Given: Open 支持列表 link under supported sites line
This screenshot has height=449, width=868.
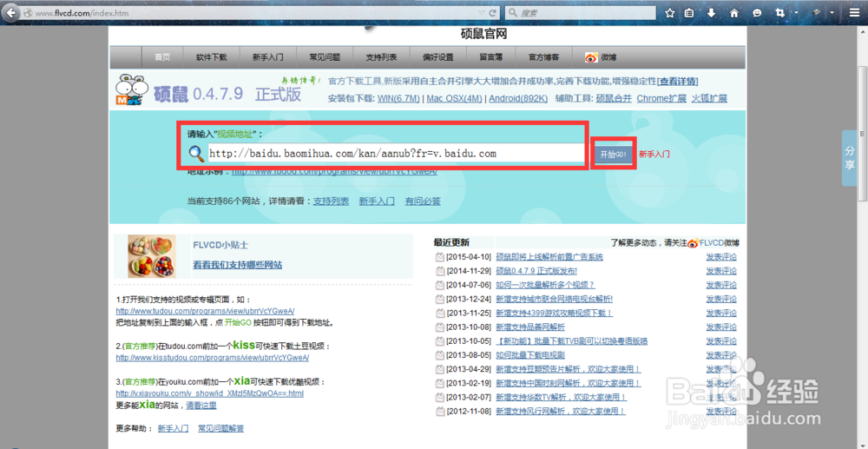Looking at the screenshot, I should (x=331, y=201).
